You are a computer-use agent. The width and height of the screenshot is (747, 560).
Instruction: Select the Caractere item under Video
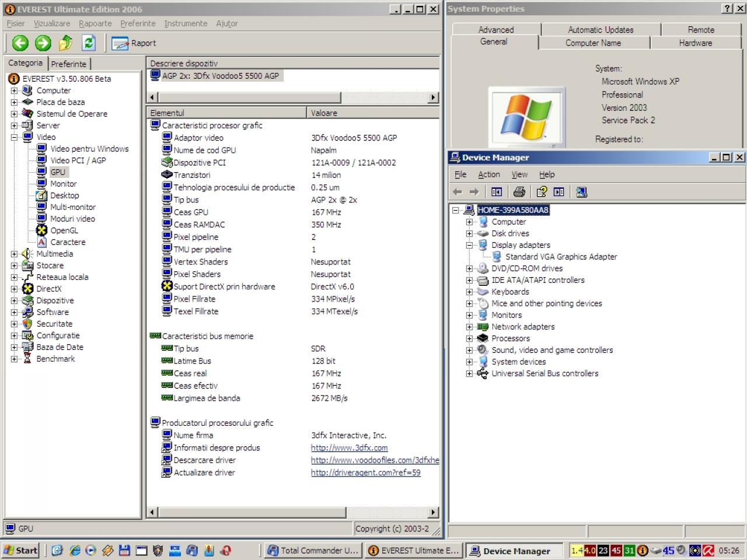pyautogui.click(x=68, y=242)
